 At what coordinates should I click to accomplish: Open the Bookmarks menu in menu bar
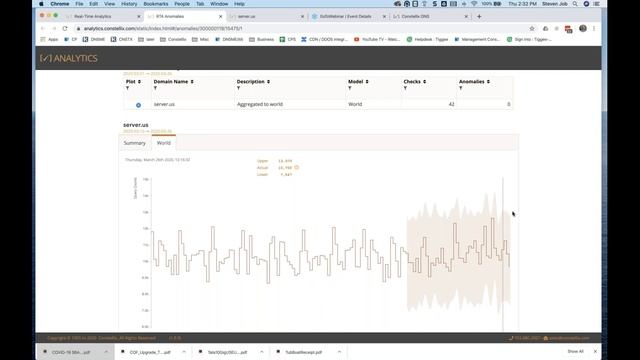(156, 4)
